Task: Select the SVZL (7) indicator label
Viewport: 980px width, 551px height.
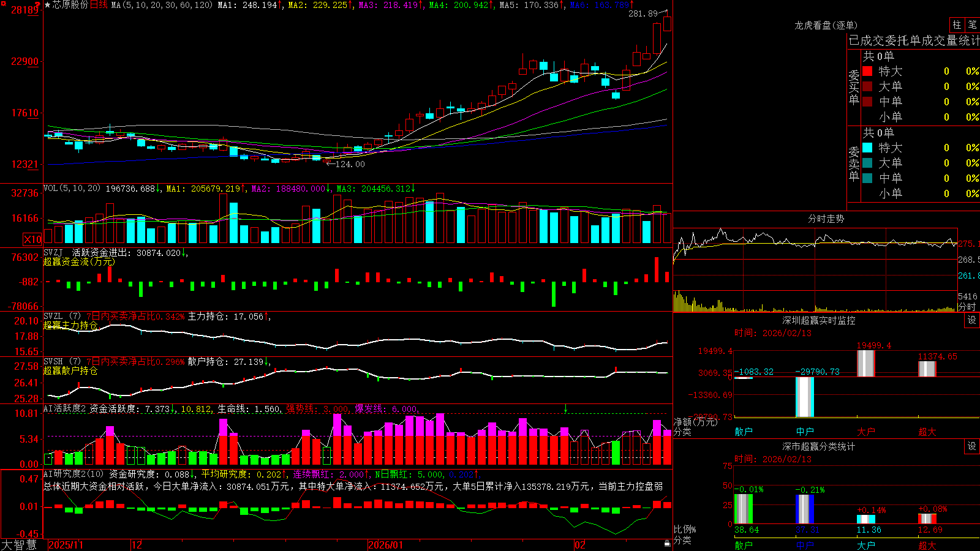Action: tap(62, 317)
